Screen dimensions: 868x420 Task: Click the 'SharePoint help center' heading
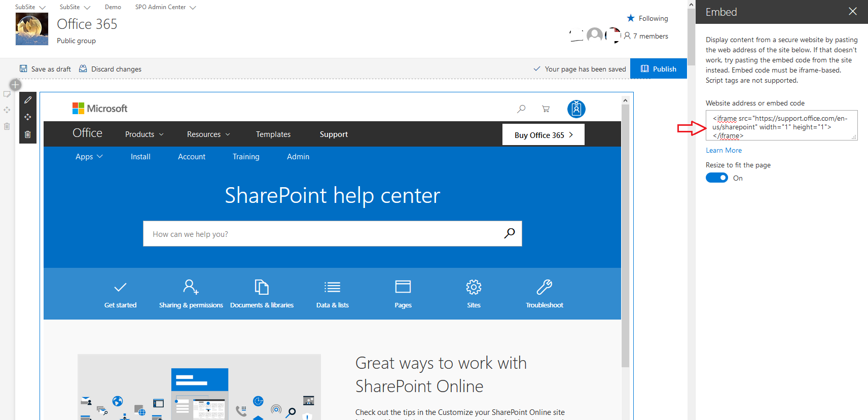[332, 195]
